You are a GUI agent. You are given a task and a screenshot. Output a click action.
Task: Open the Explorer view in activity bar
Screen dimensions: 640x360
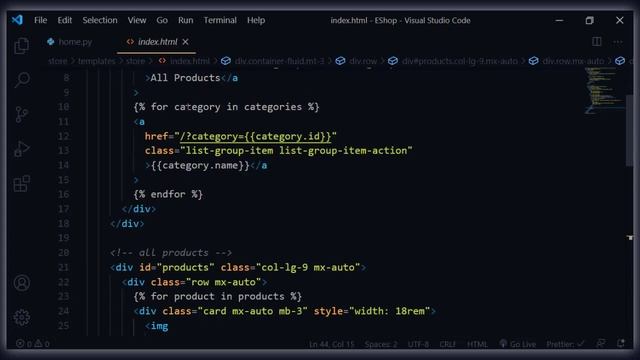pos(22,46)
